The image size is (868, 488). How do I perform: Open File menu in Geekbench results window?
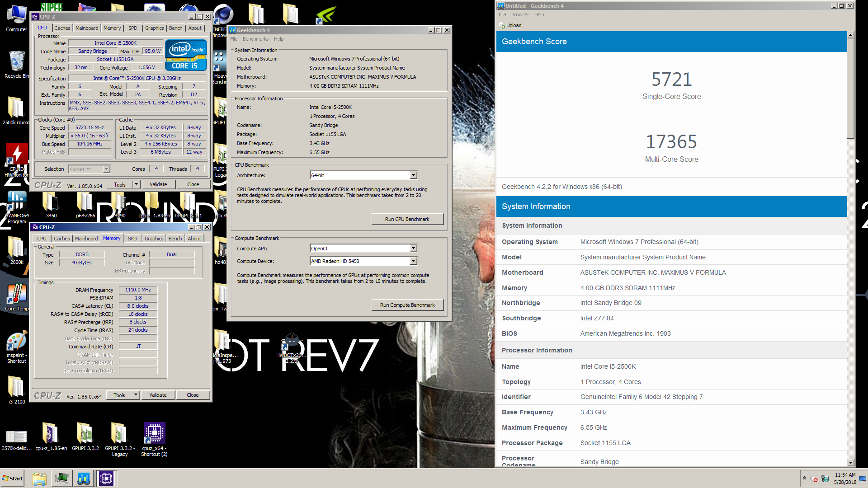point(502,14)
